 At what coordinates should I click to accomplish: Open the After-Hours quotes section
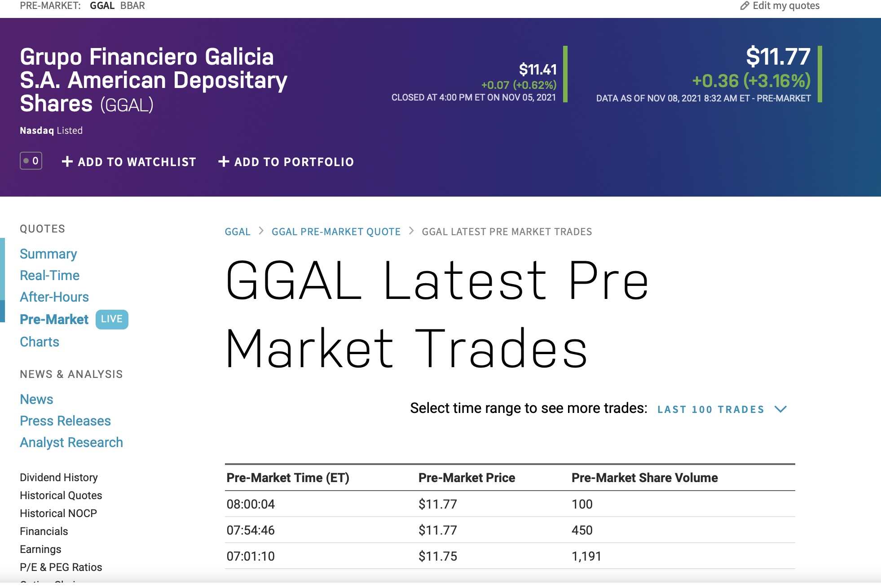pyautogui.click(x=54, y=297)
